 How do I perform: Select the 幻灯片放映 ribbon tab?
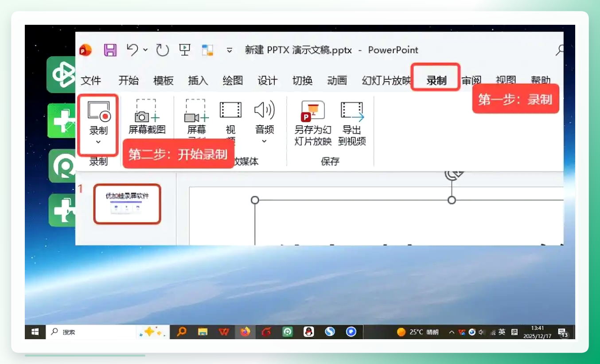click(x=386, y=81)
